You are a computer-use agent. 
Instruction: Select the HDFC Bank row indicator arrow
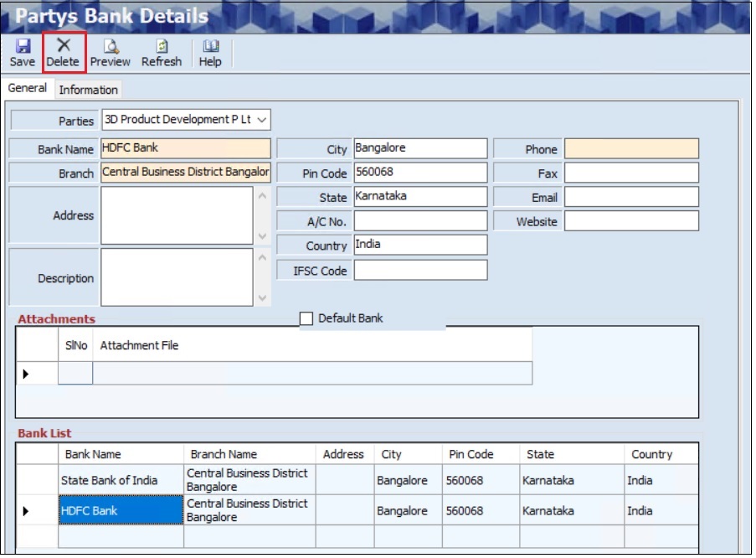25,511
